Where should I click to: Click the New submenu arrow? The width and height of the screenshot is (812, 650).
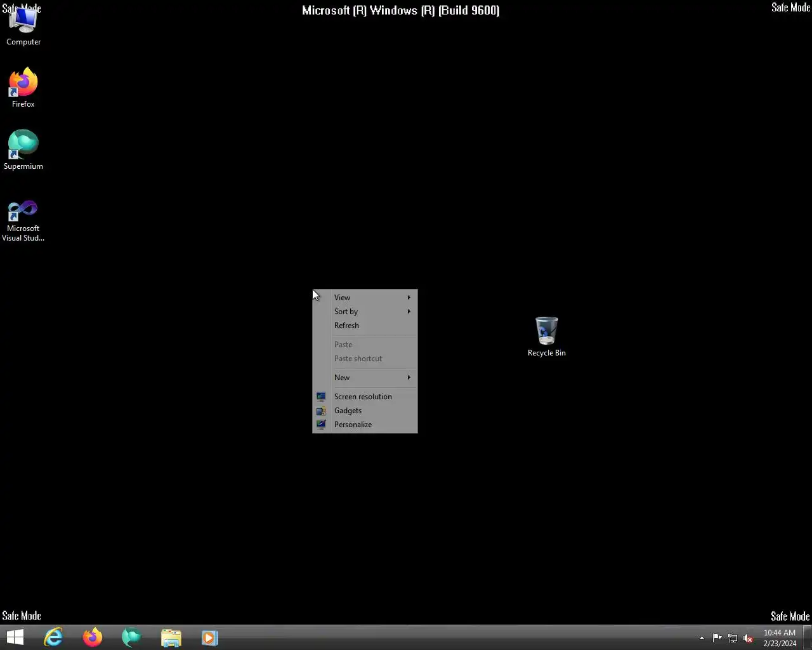[x=409, y=378]
